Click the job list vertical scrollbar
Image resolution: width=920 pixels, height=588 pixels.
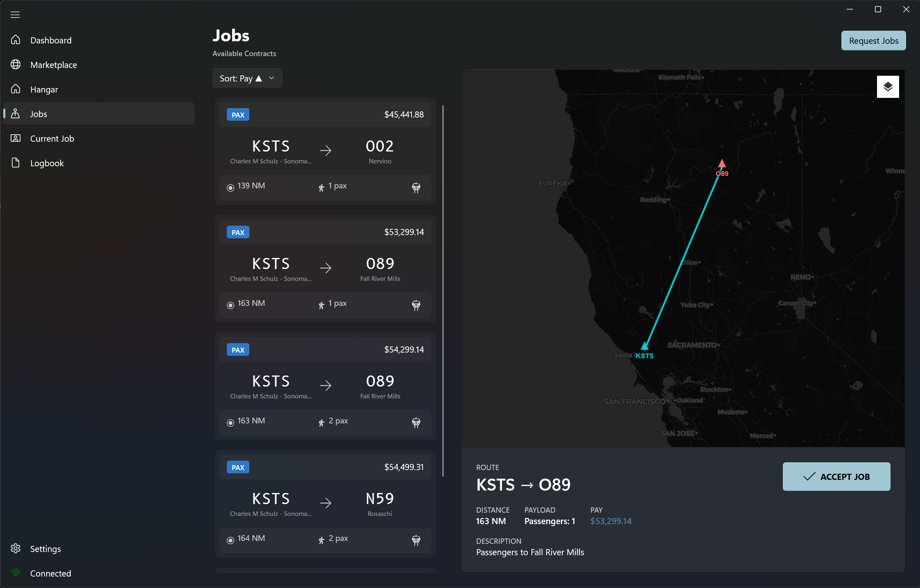tap(443, 291)
